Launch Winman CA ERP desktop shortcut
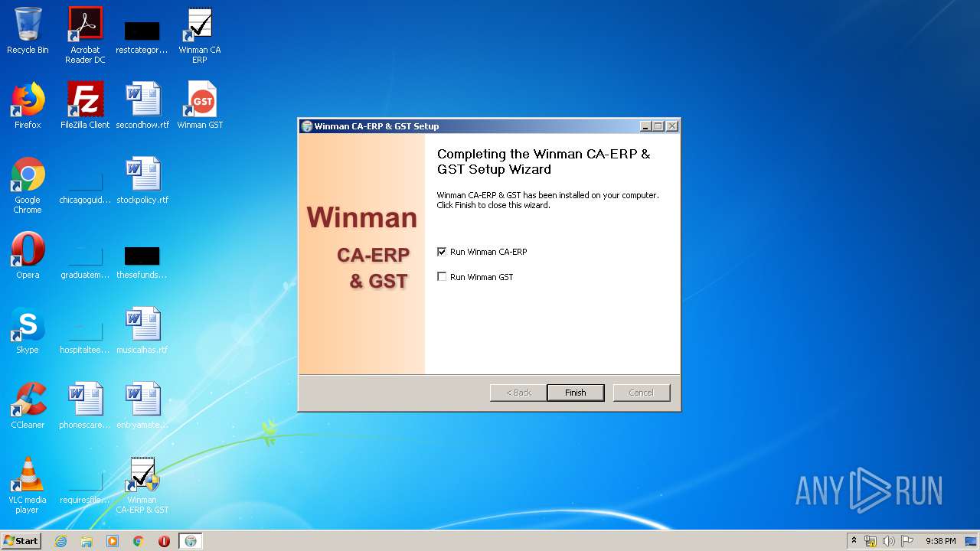The width and height of the screenshot is (980, 551). point(199,34)
